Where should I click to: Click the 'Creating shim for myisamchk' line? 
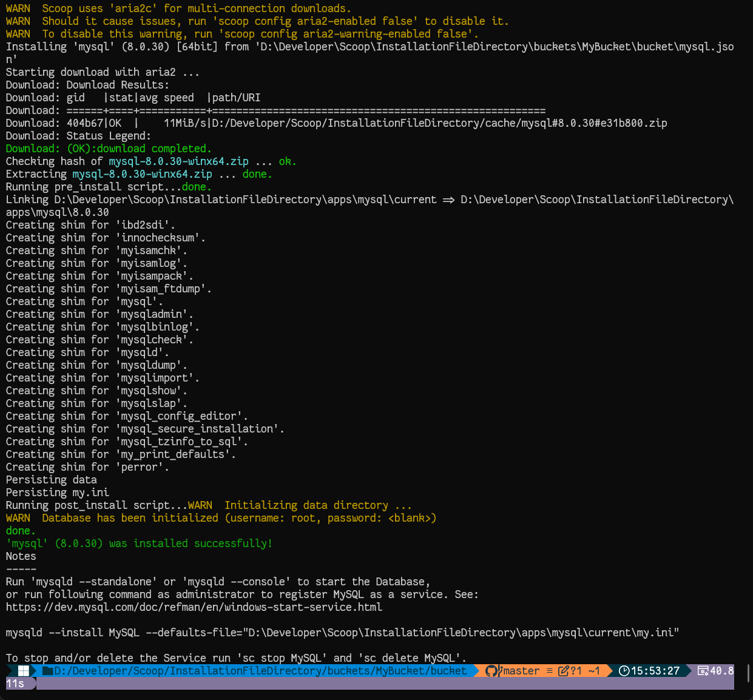pyautogui.click(x=96, y=250)
